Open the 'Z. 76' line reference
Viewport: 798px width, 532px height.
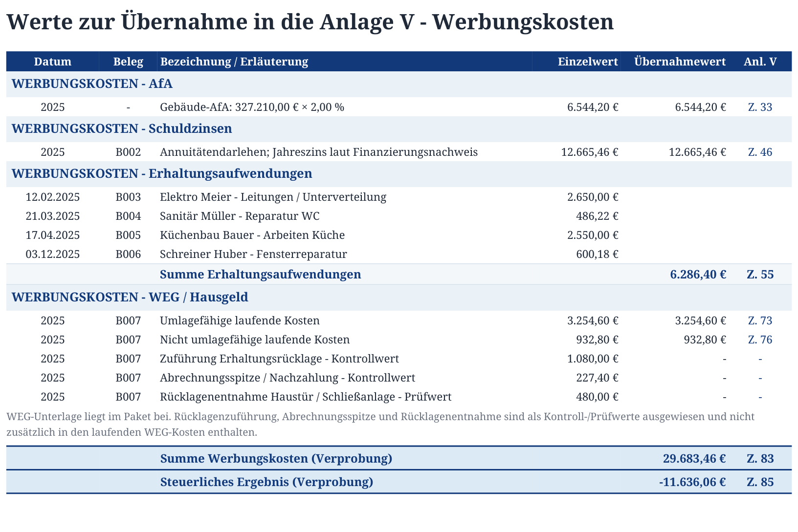760,340
